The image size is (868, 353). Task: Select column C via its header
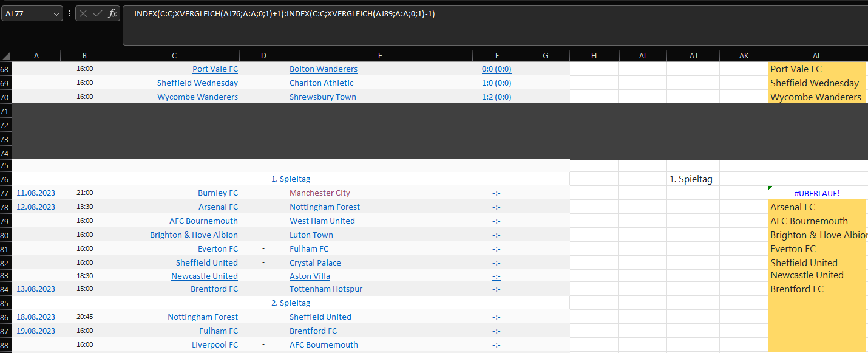click(174, 56)
